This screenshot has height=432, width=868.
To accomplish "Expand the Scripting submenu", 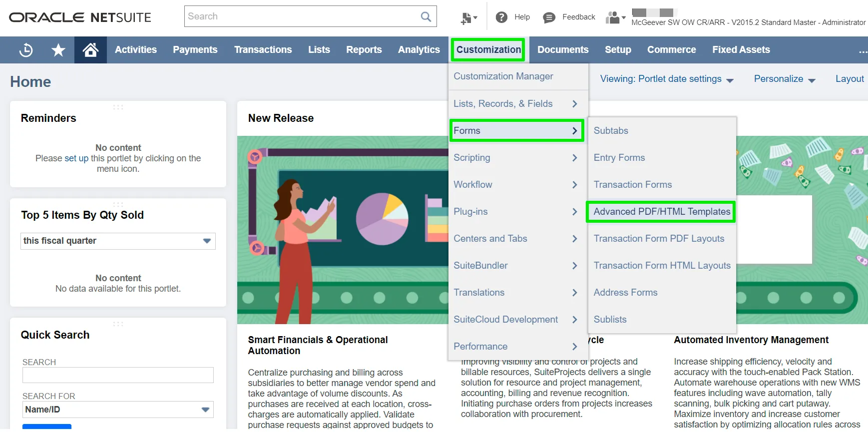I will tap(518, 157).
